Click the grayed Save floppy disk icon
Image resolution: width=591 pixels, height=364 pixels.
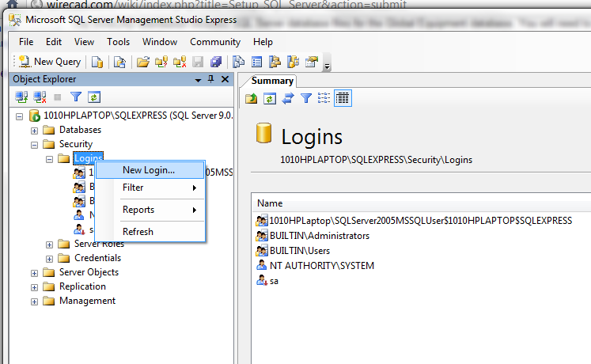(198, 62)
